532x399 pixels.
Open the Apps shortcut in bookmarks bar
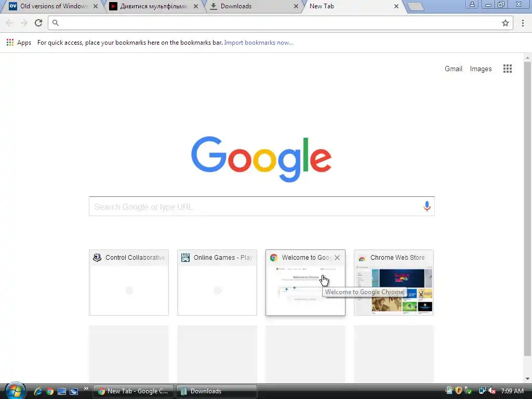pos(19,43)
